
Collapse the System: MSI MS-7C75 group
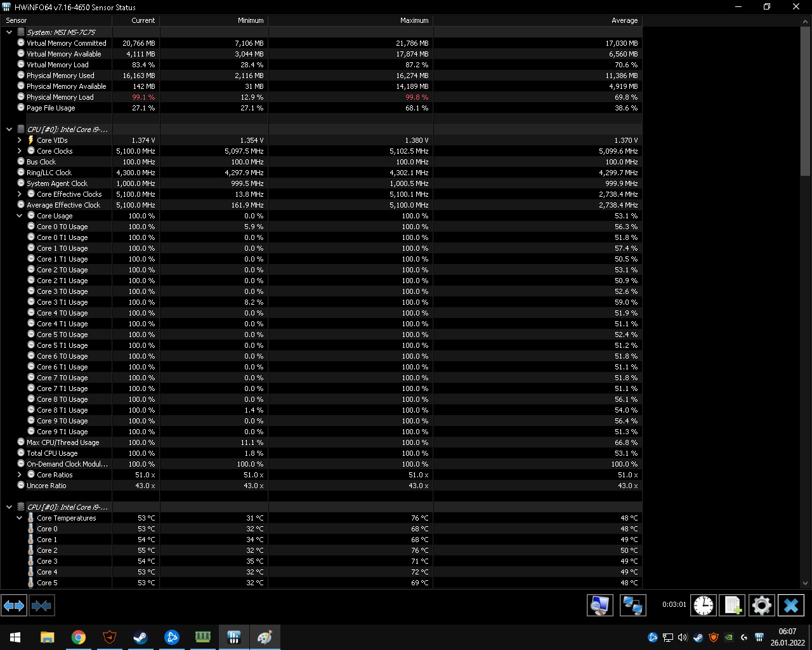(x=9, y=32)
